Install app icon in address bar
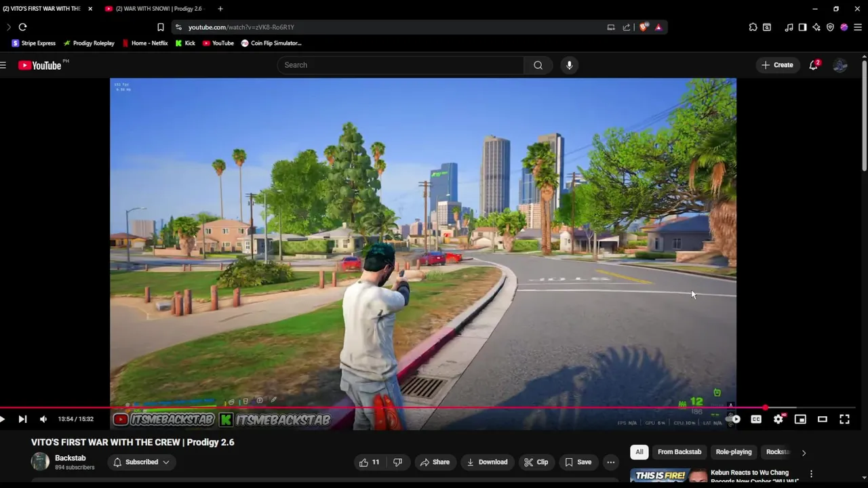The width and height of the screenshot is (868, 488). point(611,27)
